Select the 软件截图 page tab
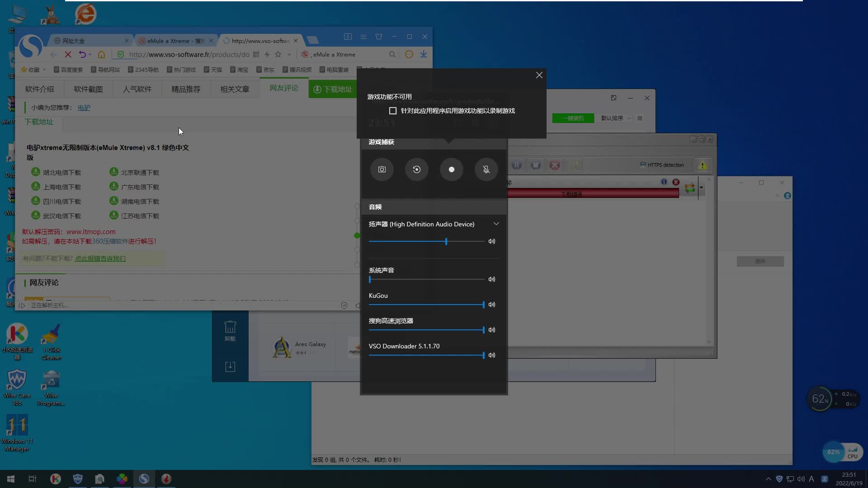This screenshot has height=488, width=868. point(88,89)
